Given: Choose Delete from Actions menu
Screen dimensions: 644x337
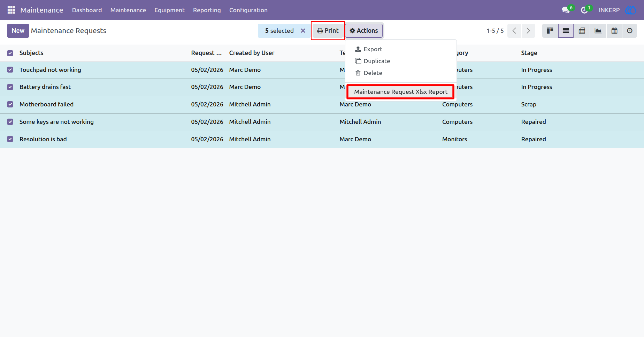Looking at the screenshot, I should coord(401,73).
